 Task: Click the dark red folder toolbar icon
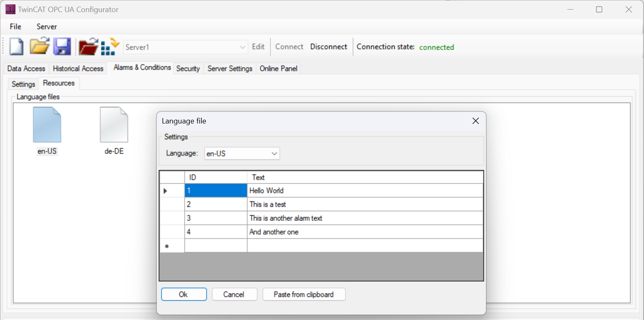[88, 46]
